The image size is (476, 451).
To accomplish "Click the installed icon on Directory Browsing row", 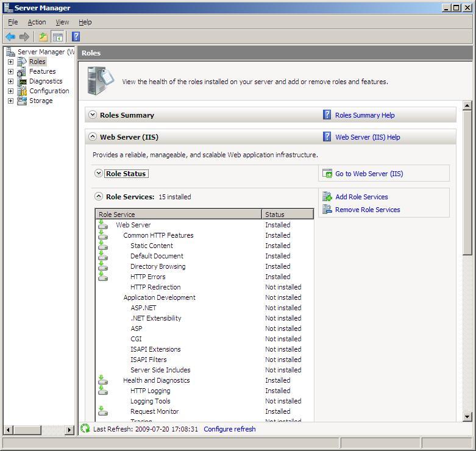I will (x=103, y=266).
